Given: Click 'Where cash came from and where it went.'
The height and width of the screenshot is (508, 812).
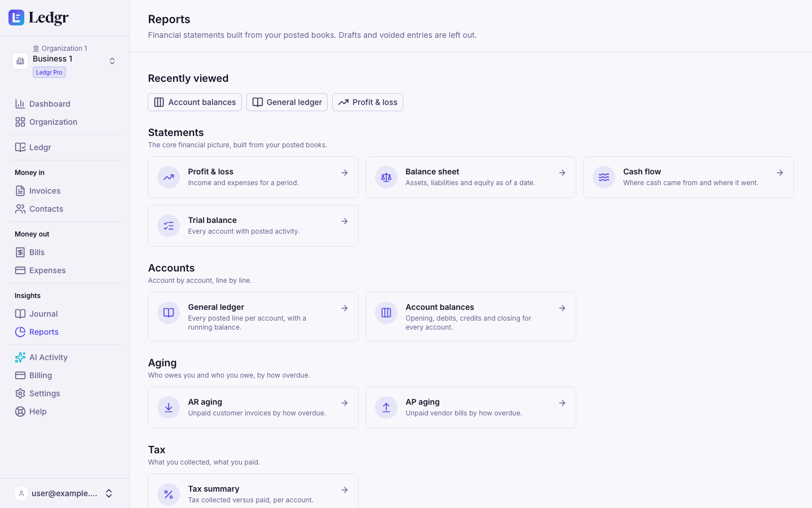Looking at the screenshot, I should (x=691, y=183).
